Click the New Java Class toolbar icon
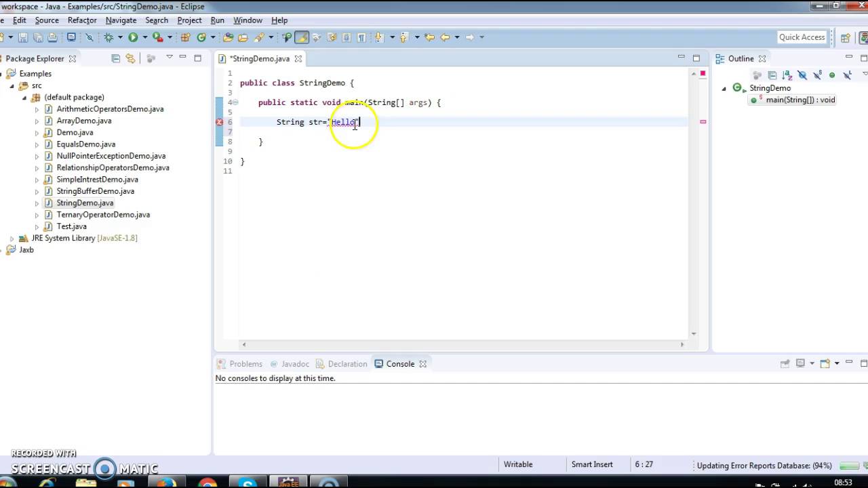 tap(201, 37)
